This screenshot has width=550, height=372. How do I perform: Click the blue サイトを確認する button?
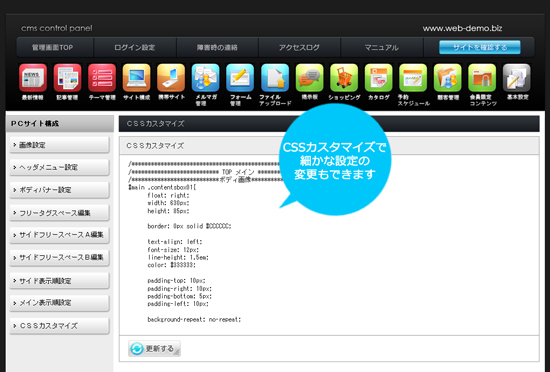[479, 47]
